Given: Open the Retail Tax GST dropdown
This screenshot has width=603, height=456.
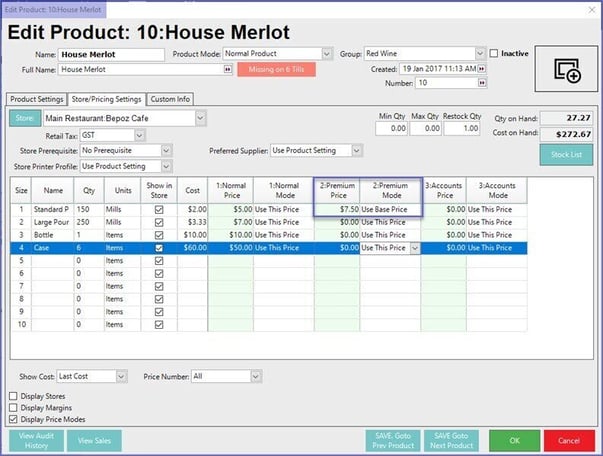Looking at the screenshot, I should (x=126, y=134).
